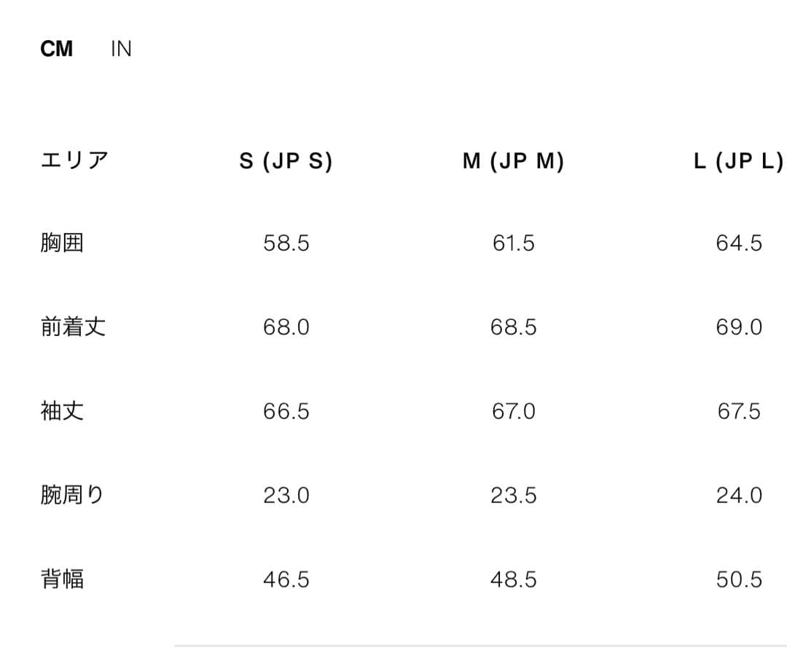Viewport: 787px width, 672px height.
Task: Click the S (JP S) column header
Action: (286, 161)
